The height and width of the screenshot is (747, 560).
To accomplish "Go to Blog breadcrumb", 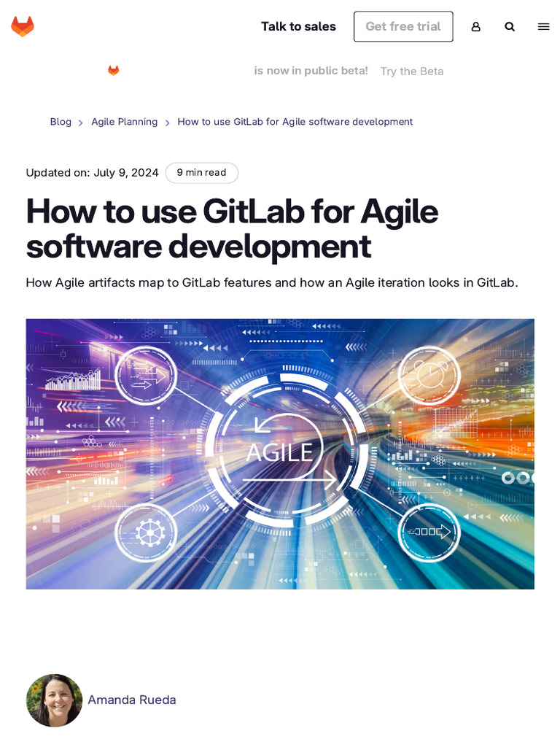I will (61, 122).
